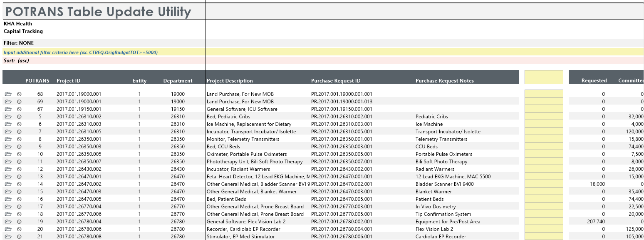The height and width of the screenshot is (240, 644).
Task: Open the folder icon for POTRANS 10
Action: [8, 154]
